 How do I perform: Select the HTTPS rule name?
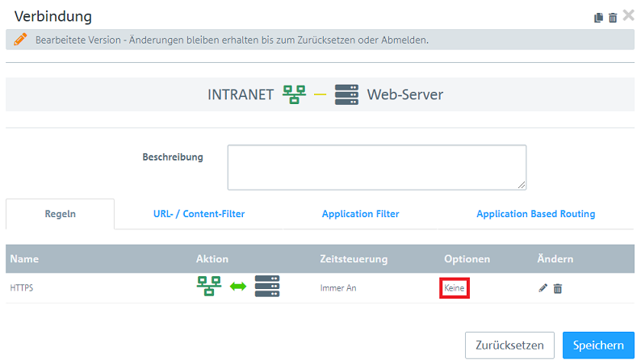pos(23,288)
